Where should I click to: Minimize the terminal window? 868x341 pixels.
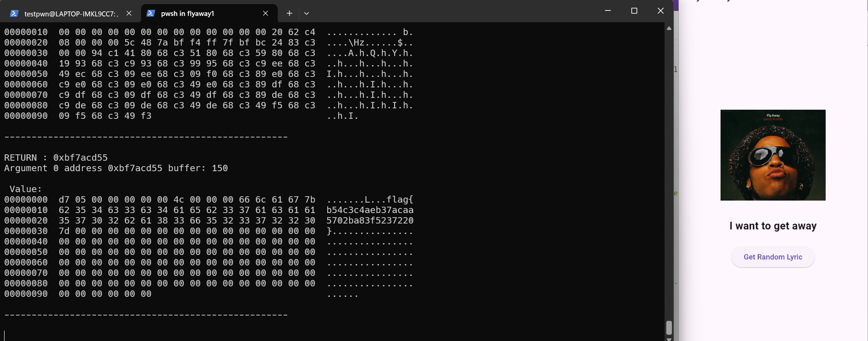(x=608, y=11)
